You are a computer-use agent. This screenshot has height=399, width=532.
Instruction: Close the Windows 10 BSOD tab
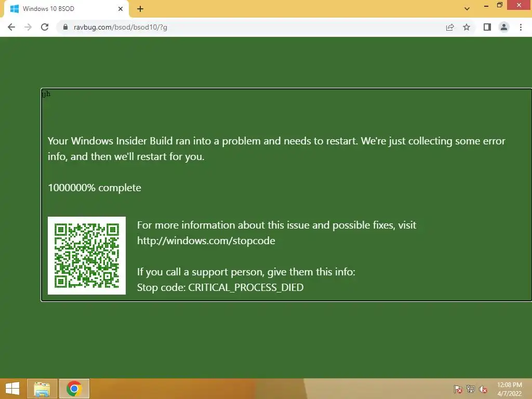click(x=121, y=9)
